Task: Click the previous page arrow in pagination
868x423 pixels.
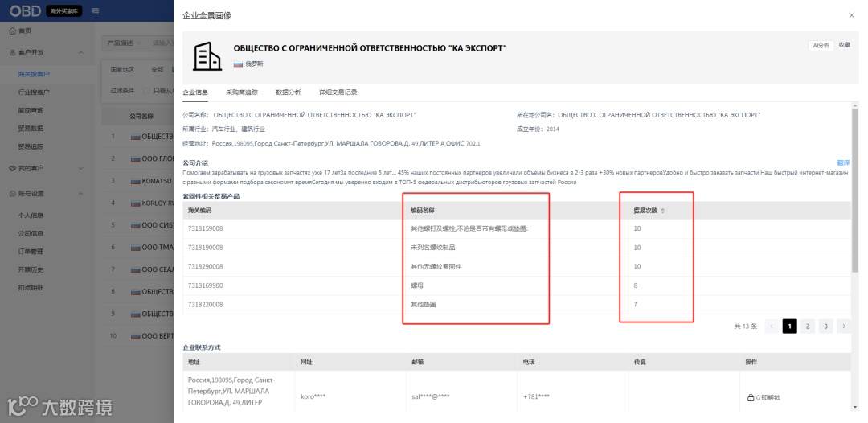Action: pyautogui.click(x=772, y=326)
